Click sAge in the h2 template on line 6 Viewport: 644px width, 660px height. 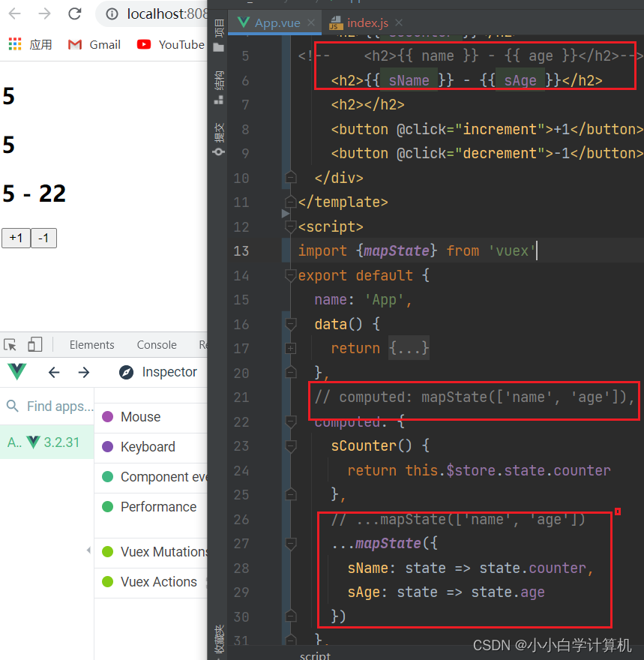click(x=520, y=80)
